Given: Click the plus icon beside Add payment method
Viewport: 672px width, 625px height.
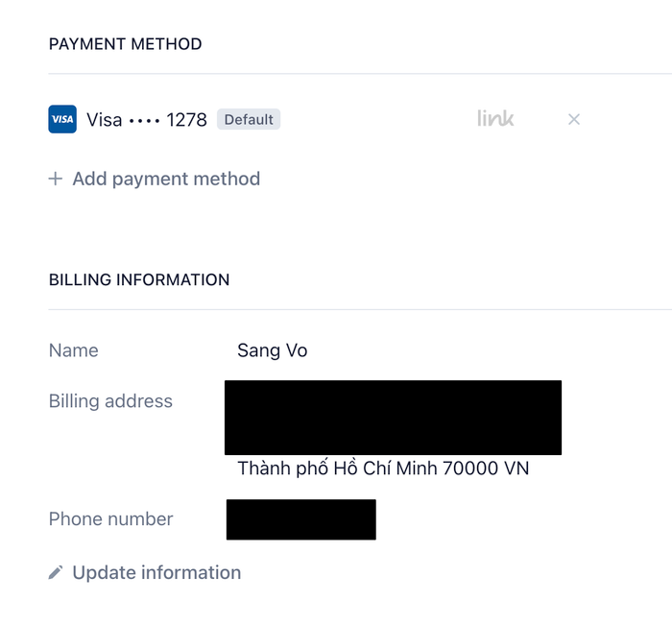Looking at the screenshot, I should click(x=56, y=179).
